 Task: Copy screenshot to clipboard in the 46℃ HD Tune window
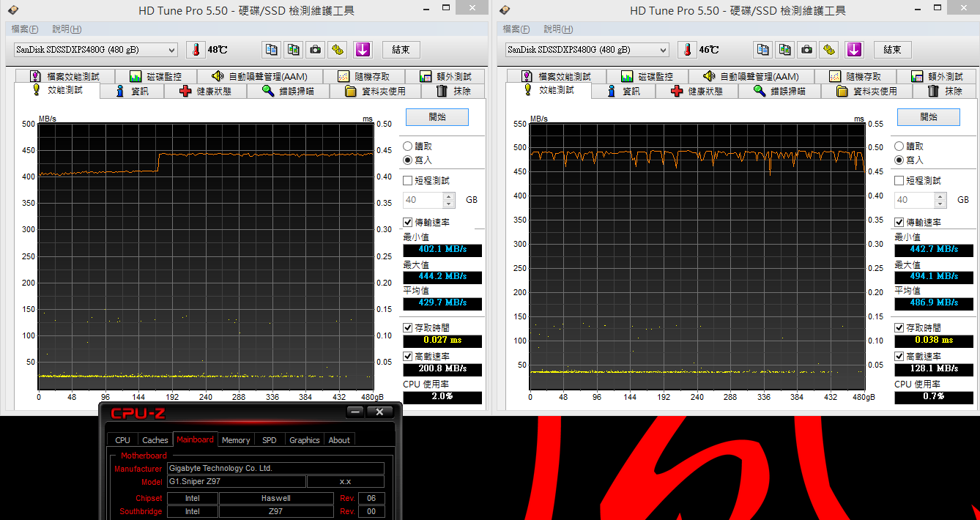[x=785, y=50]
